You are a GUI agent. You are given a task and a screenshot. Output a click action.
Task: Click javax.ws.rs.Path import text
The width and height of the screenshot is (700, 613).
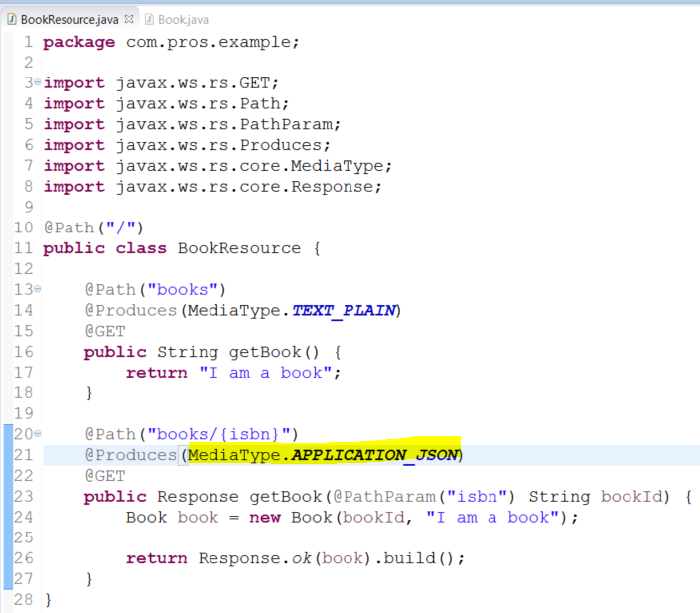click(199, 104)
